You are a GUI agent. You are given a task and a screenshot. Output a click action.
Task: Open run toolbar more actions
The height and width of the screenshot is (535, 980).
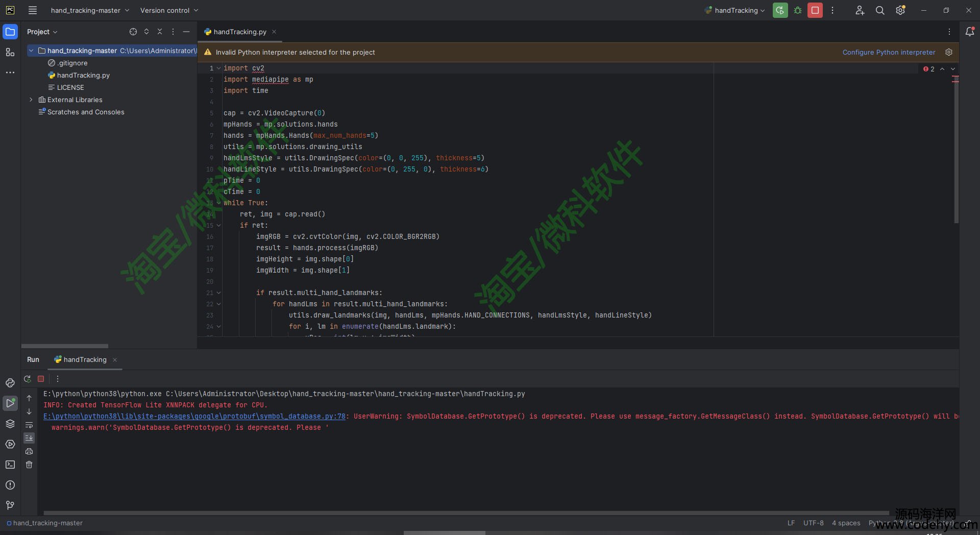click(x=832, y=10)
